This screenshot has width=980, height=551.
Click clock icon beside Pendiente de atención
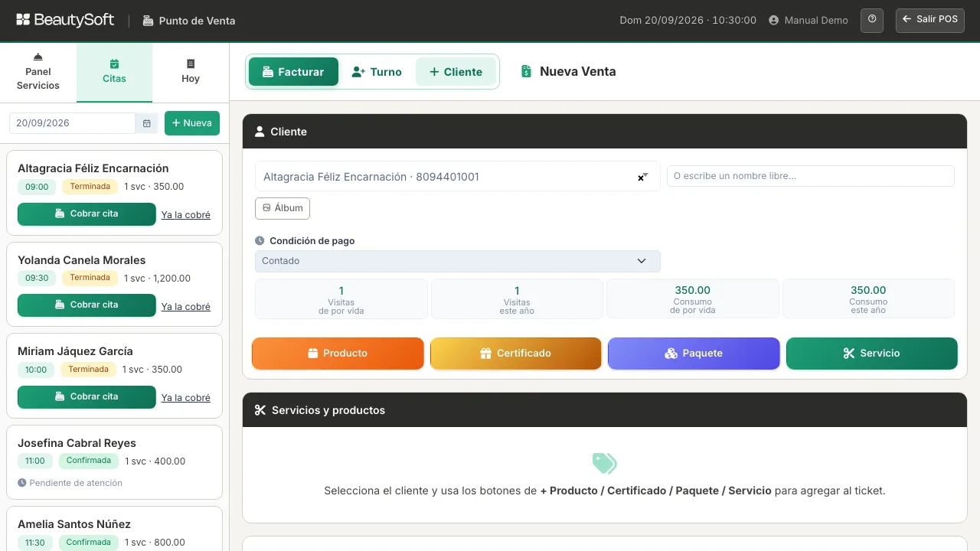(22, 483)
